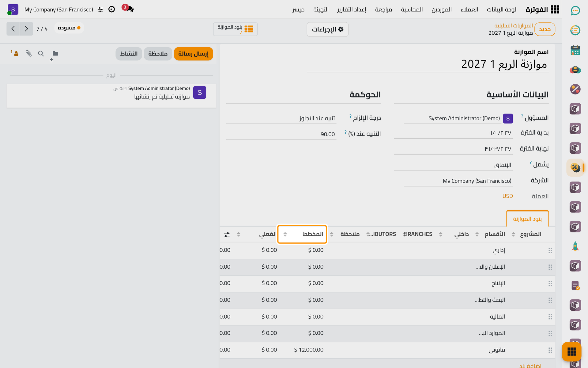Open الموازنات التحليلية breadcrumb link
588x368 pixels.
[513, 25]
